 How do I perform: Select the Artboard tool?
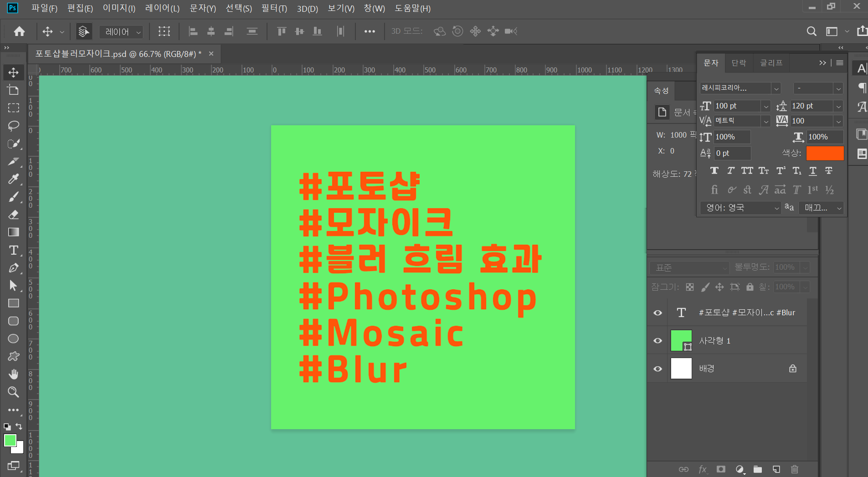pyautogui.click(x=13, y=90)
